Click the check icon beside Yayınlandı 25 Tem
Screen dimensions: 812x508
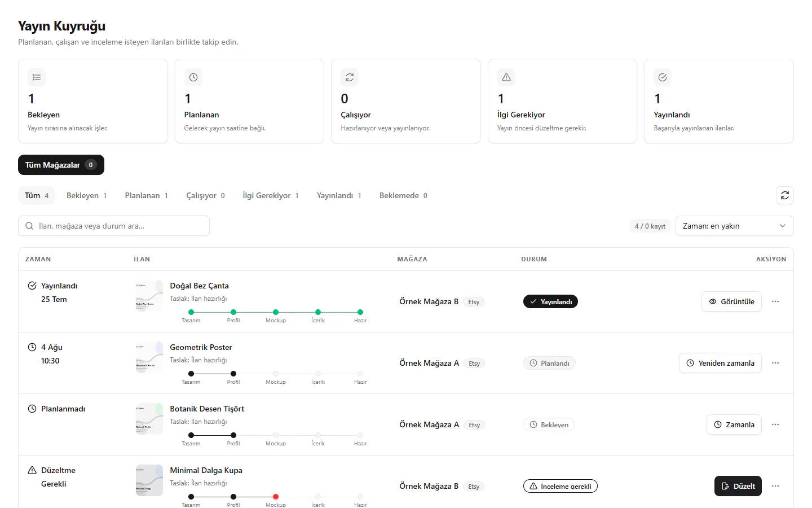point(32,286)
